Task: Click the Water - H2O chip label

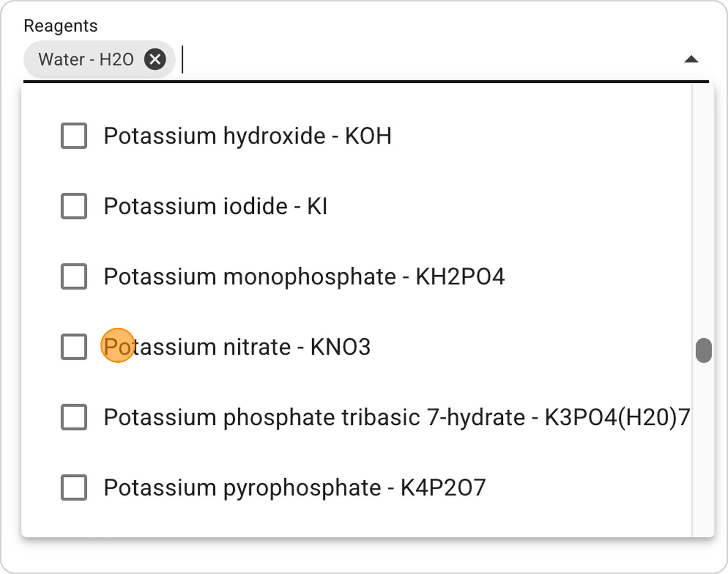Action: [86, 59]
